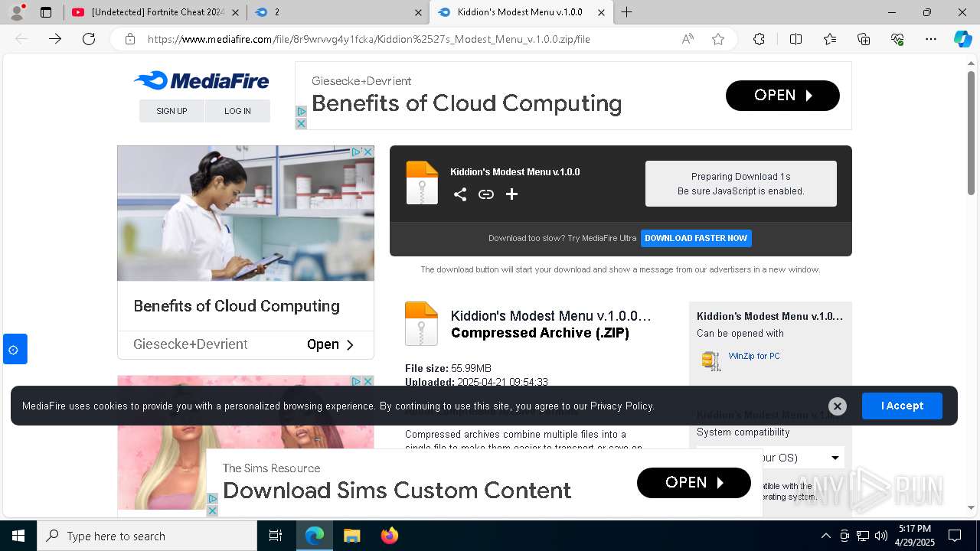This screenshot has height=551, width=980.
Task: Click the MediaFire logo
Action: pyautogui.click(x=201, y=80)
